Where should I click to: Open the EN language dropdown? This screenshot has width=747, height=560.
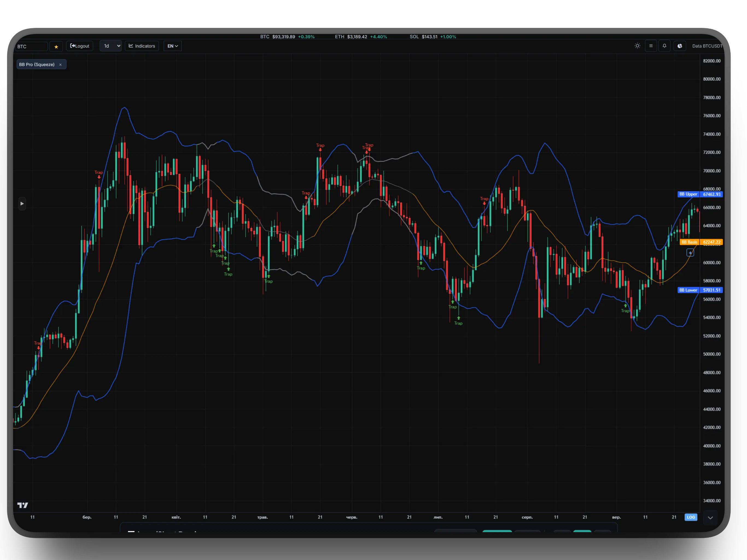click(x=173, y=46)
